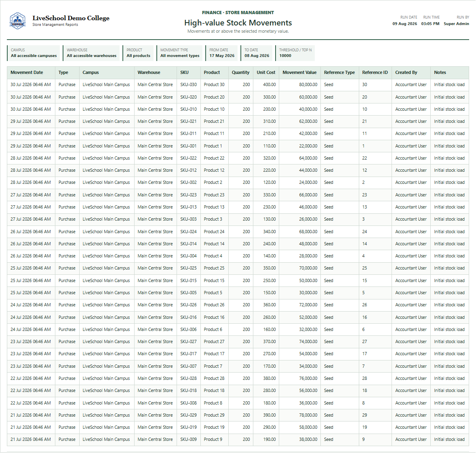Click the unit cost 120.00
The height and width of the screenshot is (453, 476).
tap(269, 183)
